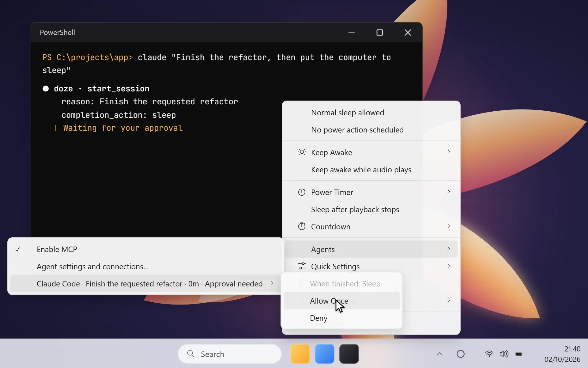
Task: Click the timer icon beside Power Timer
Action: [x=302, y=192]
